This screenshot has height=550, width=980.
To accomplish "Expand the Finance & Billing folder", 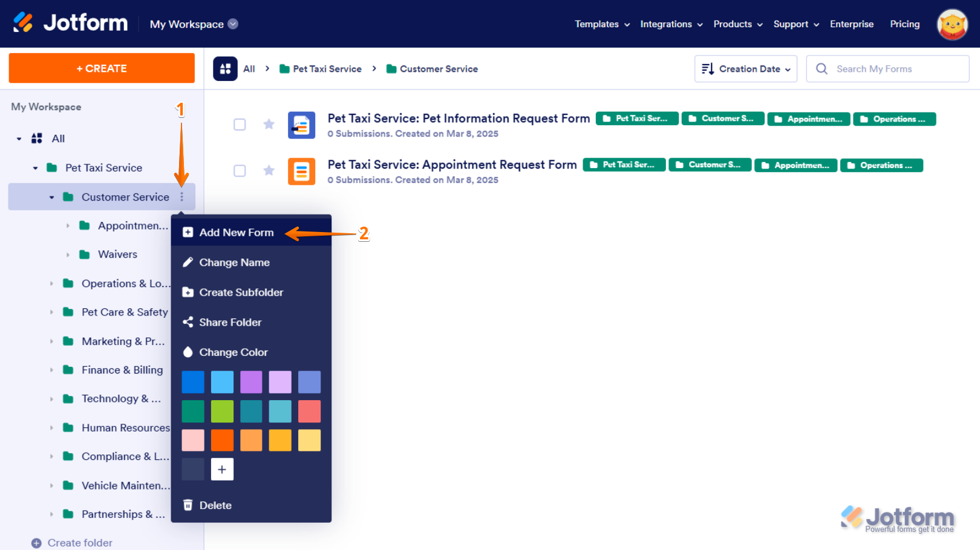I will tap(51, 370).
